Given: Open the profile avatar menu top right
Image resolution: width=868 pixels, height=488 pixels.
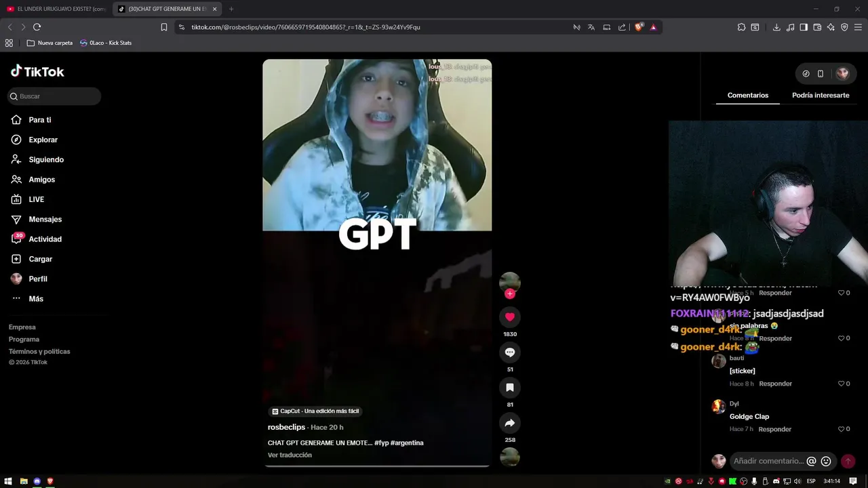Looking at the screenshot, I should point(842,73).
